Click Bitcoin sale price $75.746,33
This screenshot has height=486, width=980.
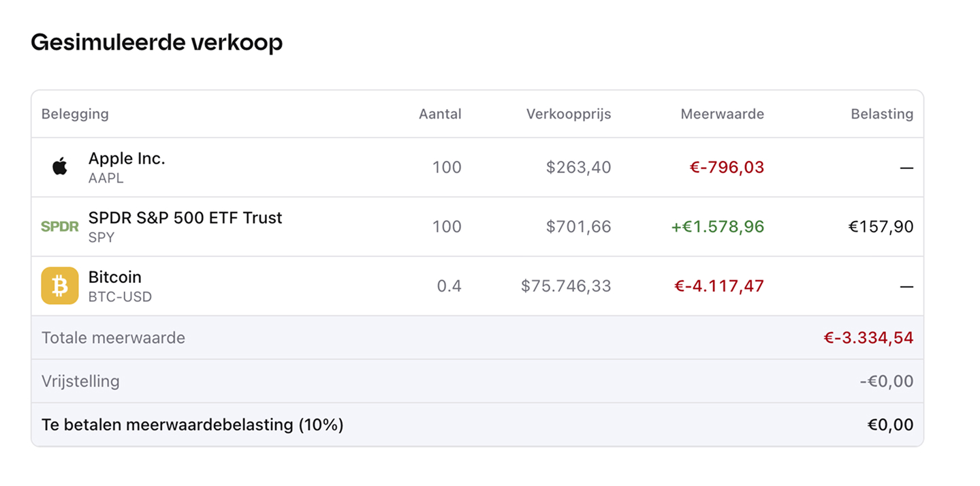pos(566,286)
